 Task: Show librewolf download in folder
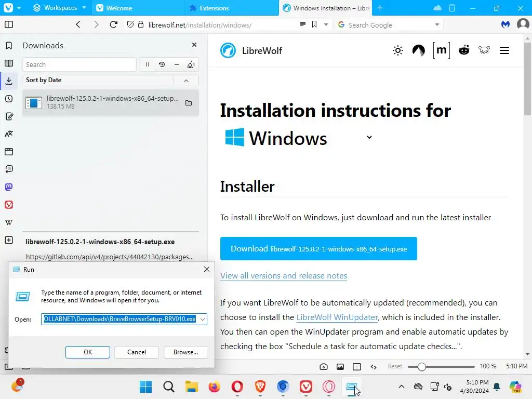pos(189,103)
